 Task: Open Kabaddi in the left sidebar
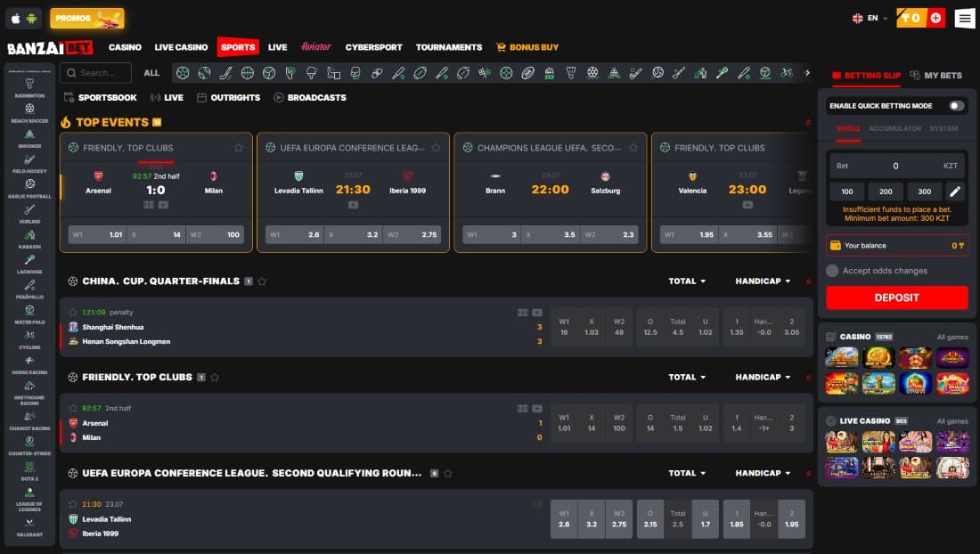[x=29, y=240]
